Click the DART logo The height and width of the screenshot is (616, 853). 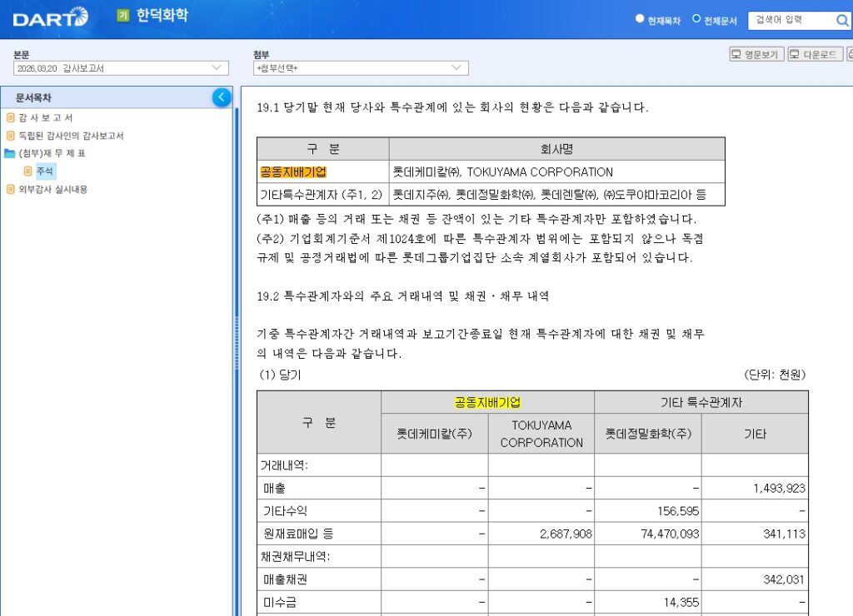50,17
